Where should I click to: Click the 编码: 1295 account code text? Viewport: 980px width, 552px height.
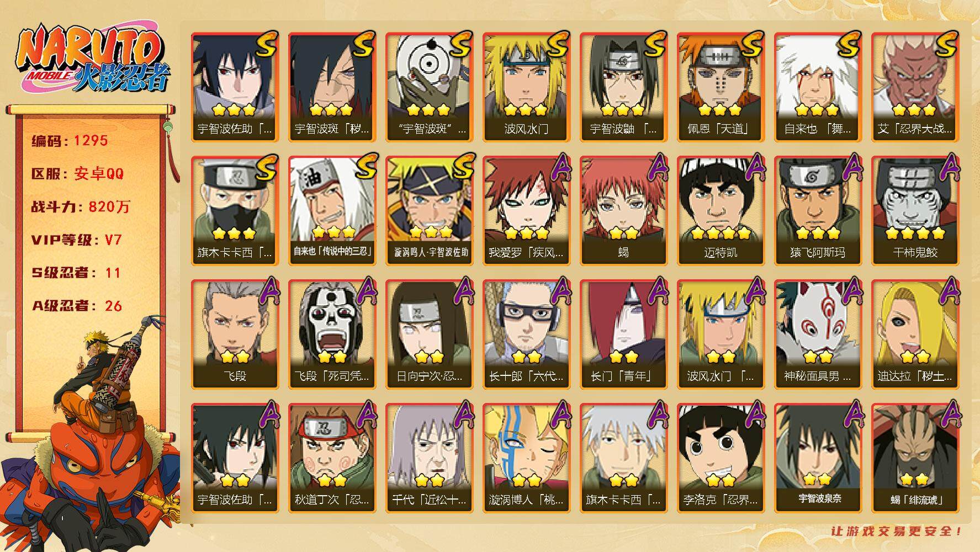click(70, 141)
